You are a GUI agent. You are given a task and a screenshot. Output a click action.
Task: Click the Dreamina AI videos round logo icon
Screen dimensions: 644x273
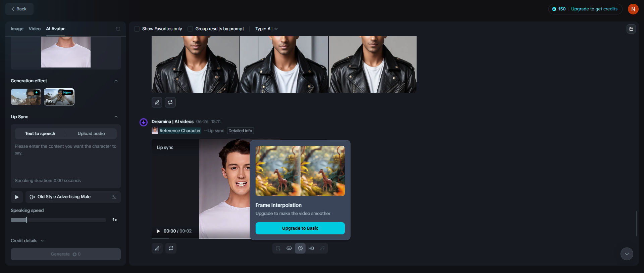point(144,122)
